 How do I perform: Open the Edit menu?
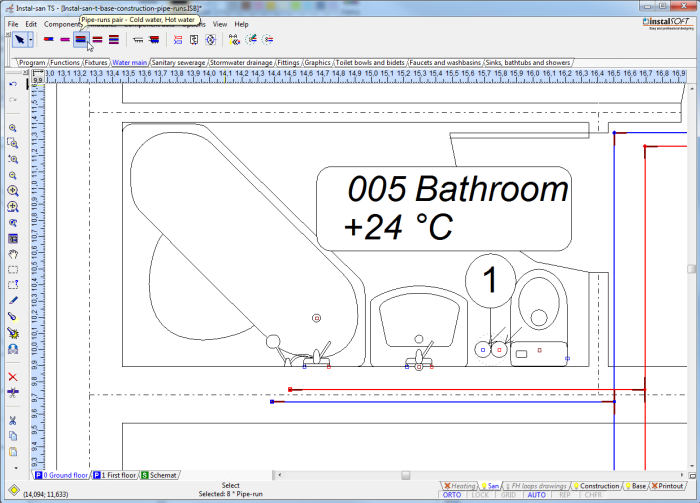pyautogui.click(x=31, y=24)
